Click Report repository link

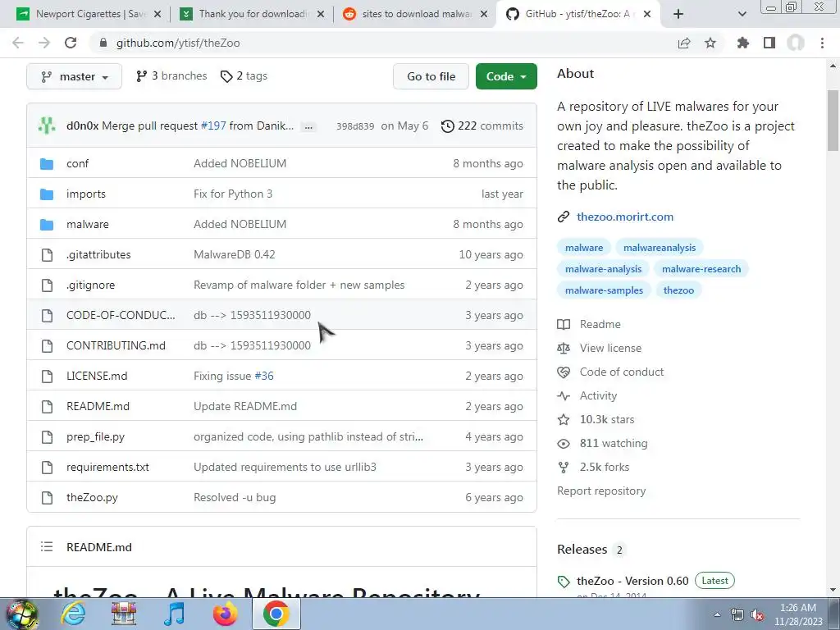pos(601,491)
